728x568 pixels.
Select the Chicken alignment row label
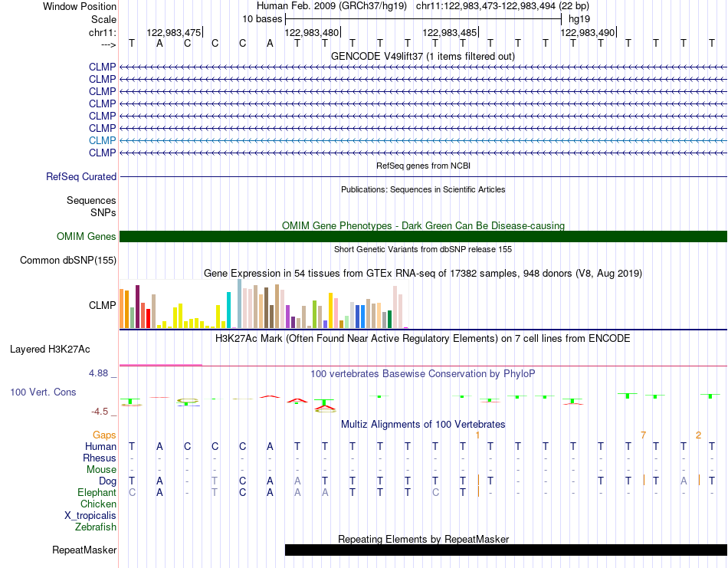point(98,504)
